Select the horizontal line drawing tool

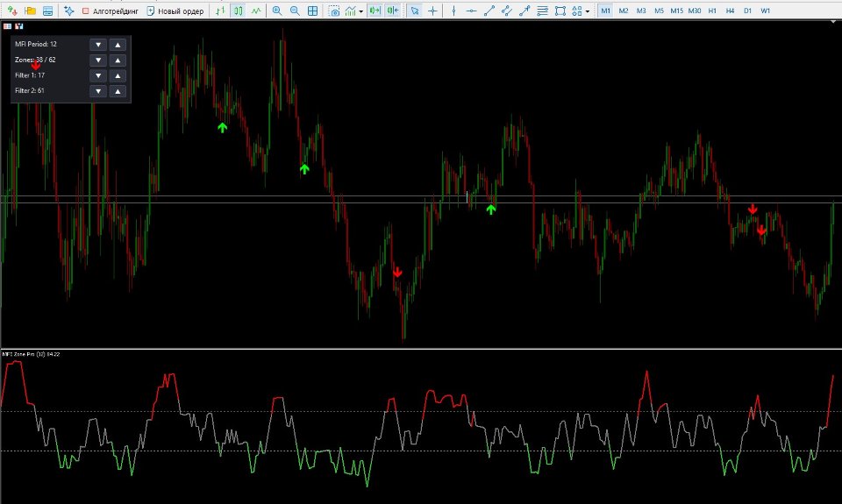472,11
